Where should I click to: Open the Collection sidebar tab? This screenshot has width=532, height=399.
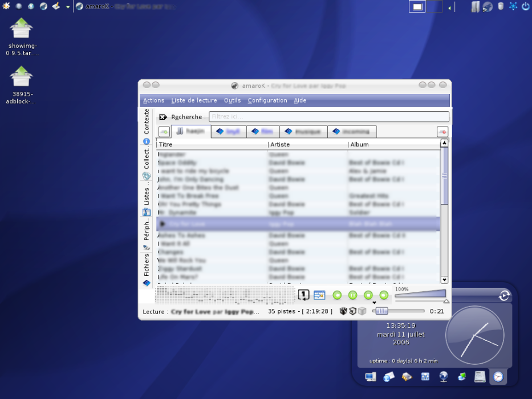click(x=146, y=164)
